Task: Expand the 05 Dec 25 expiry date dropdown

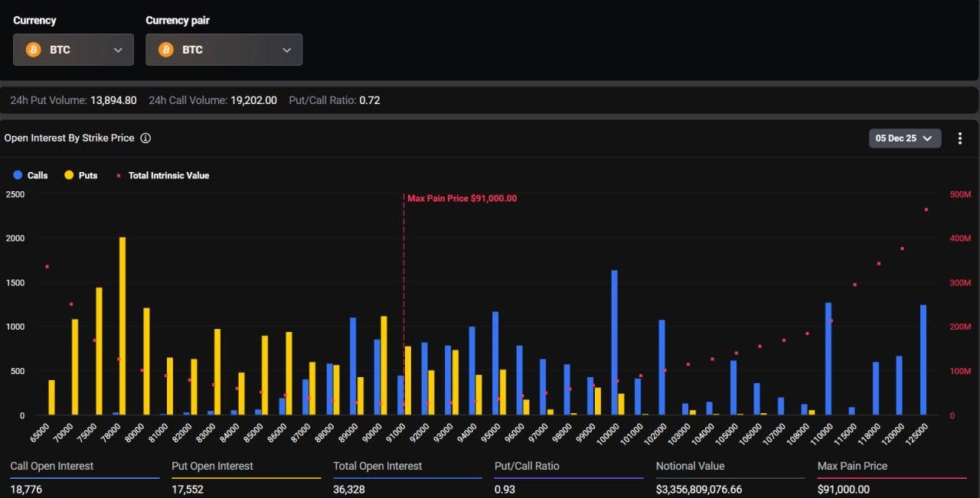Action: click(x=904, y=138)
